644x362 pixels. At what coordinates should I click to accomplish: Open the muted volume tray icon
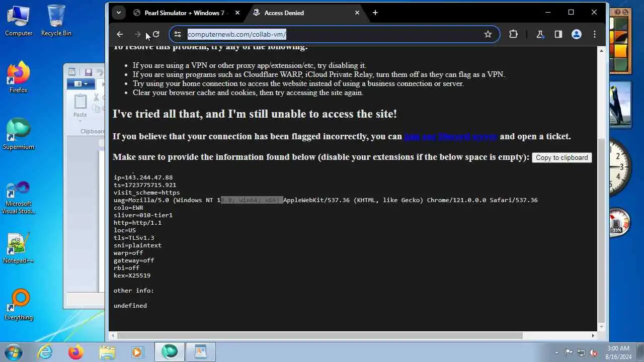[593, 352]
